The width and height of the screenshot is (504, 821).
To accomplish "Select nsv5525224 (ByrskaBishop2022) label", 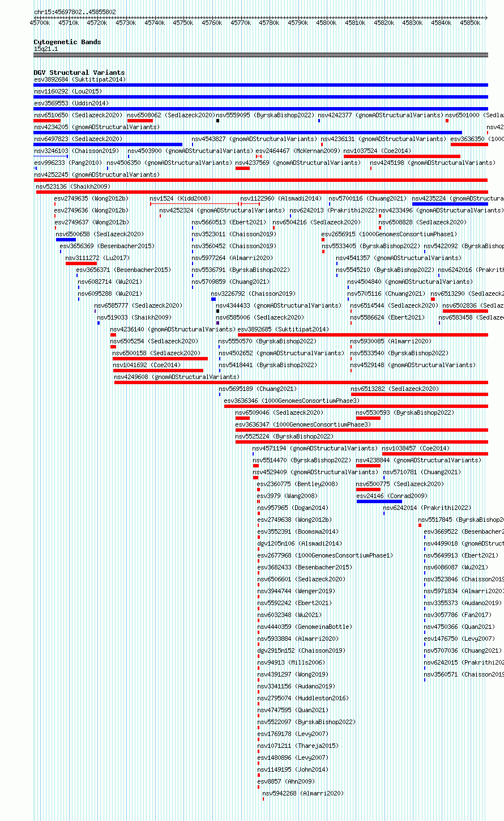I will coord(285,436).
